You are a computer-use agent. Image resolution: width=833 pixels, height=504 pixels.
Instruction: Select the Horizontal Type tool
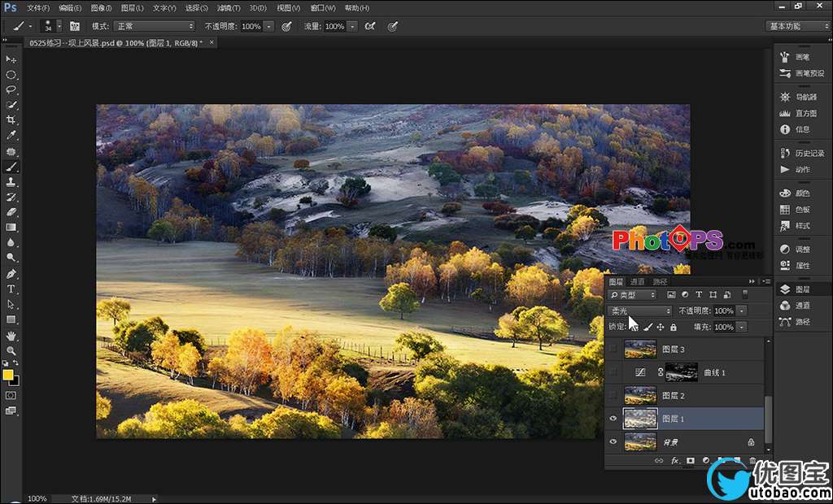point(11,289)
